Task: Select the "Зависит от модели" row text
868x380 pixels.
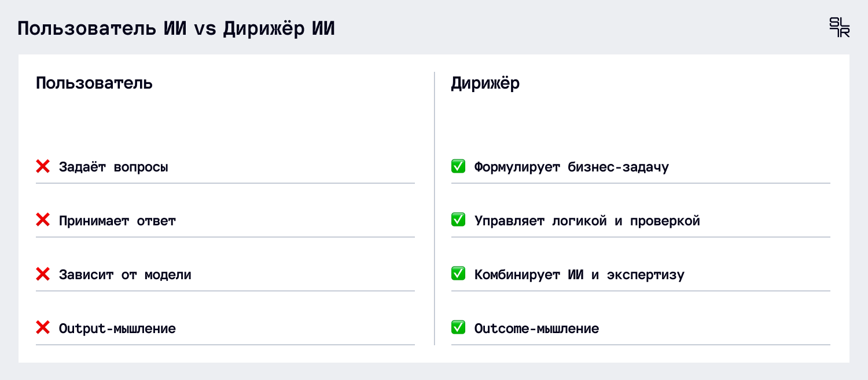Action: click(x=125, y=275)
